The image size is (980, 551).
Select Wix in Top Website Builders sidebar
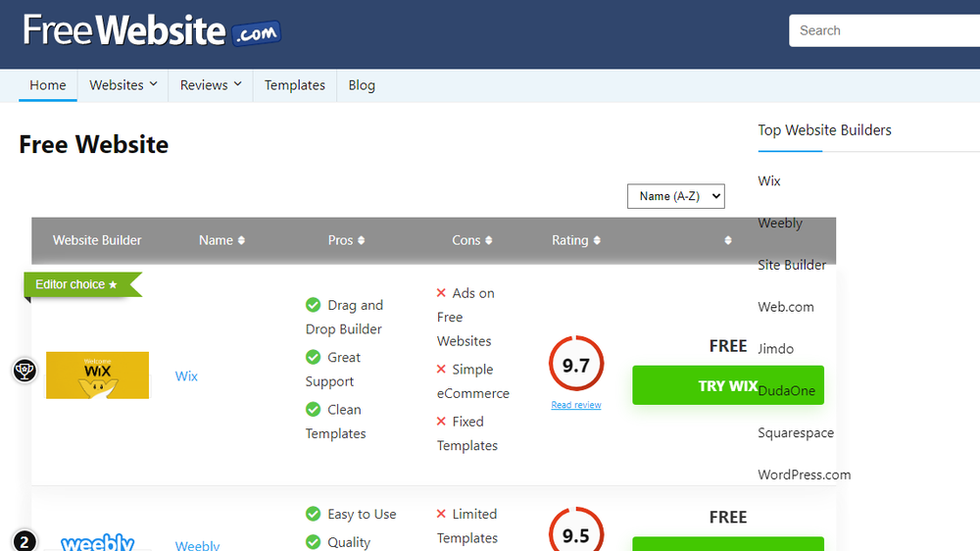(x=768, y=180)
